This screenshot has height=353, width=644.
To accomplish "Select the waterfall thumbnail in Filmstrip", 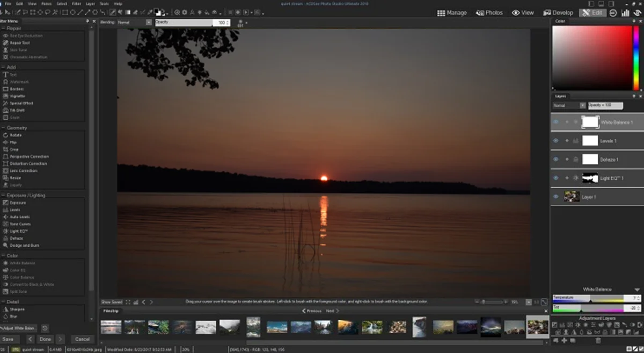I will 372,327.
